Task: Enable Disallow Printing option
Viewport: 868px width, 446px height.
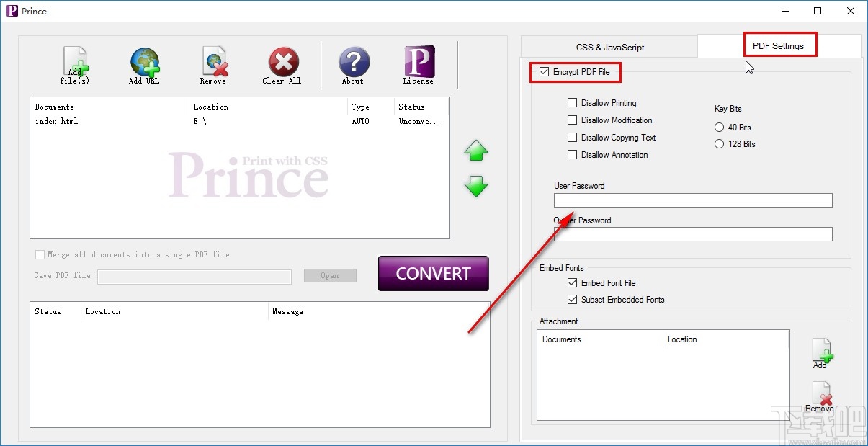Action: (573, 103)
